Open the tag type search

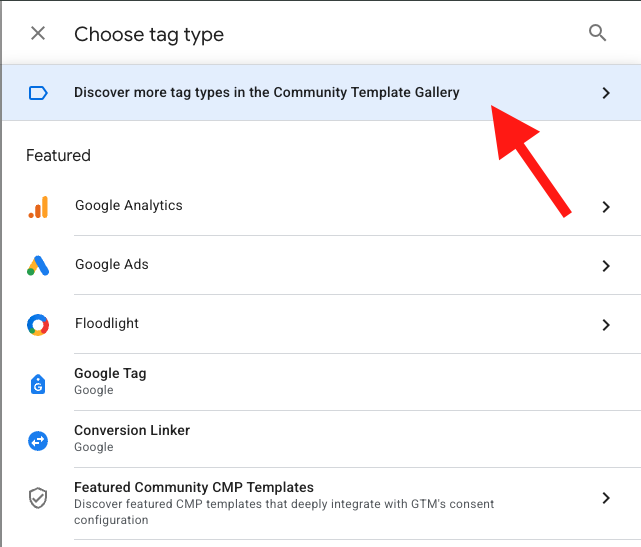(598, 34)
